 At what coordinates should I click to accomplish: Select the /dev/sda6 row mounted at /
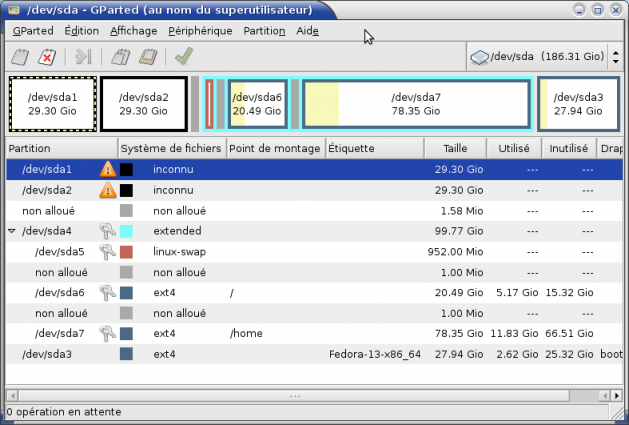[x=314, y=293]
